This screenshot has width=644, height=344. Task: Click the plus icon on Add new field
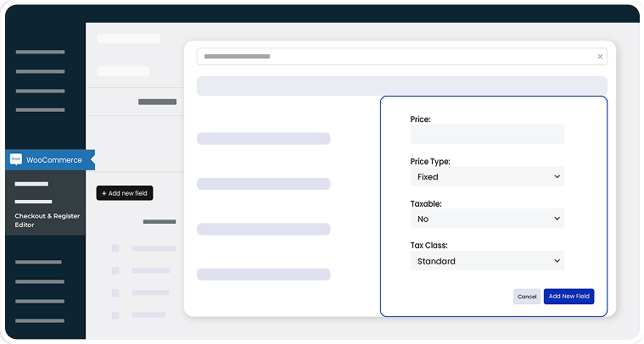104,193
